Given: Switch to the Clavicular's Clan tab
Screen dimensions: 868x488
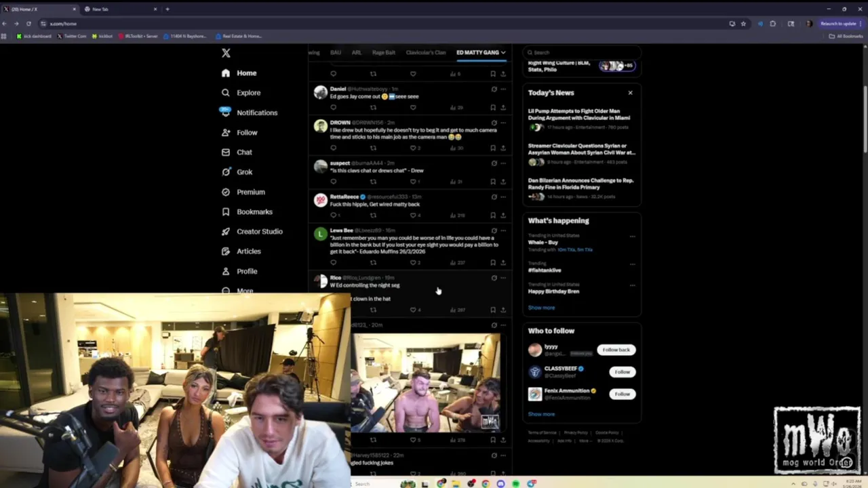Looking at the screenshot, I should (x=426, y=52).
